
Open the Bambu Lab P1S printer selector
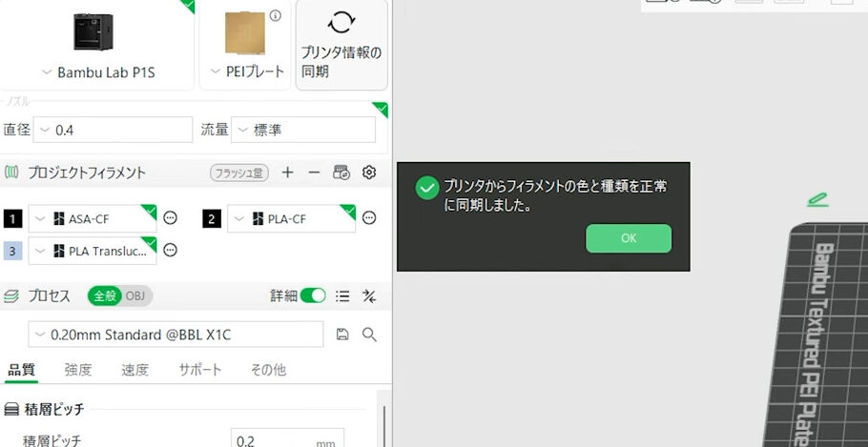point(98,72)
